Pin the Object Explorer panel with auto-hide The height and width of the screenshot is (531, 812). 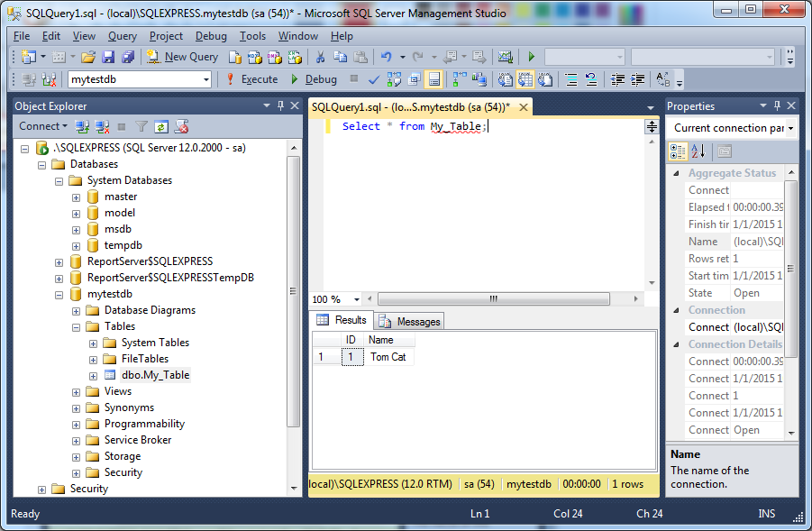[278, 106]
